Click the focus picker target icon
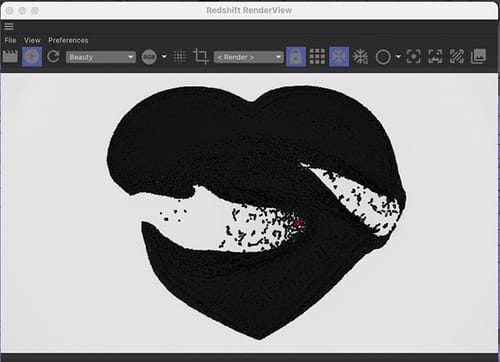The width and height of the screenshot is (500, 362). click(414, 57)
